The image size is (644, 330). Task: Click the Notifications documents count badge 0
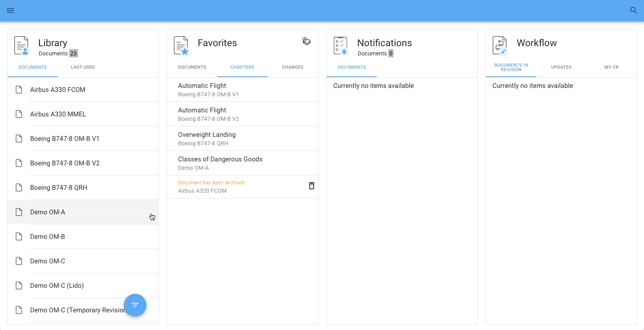[391, 53]
